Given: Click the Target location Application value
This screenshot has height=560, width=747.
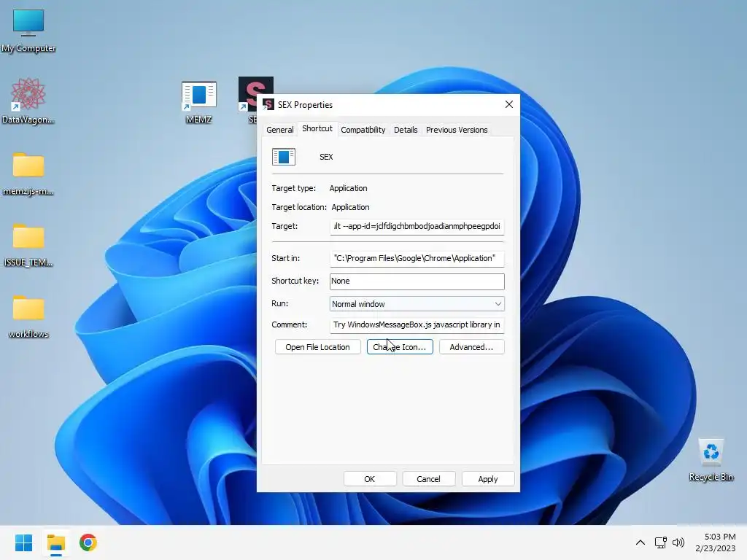Looking at the screenshot, I should click(350, 207).
